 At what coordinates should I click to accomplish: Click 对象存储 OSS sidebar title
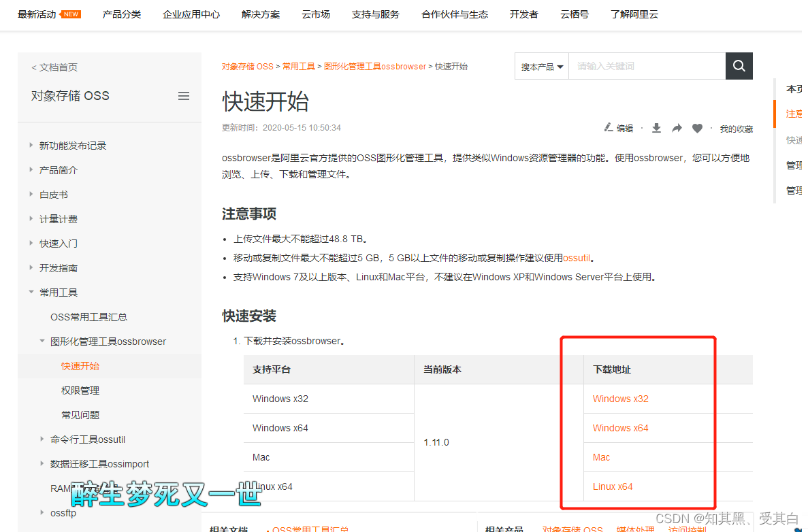click(x=70, y=96)
